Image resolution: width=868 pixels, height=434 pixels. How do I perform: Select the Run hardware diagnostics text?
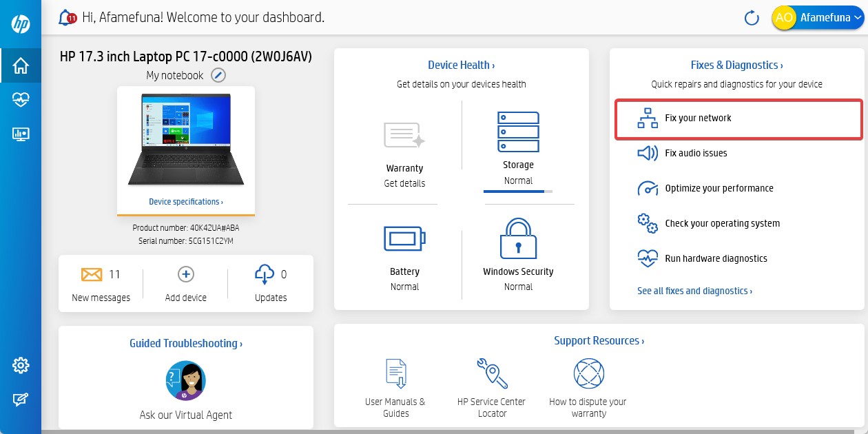(716, 258)
